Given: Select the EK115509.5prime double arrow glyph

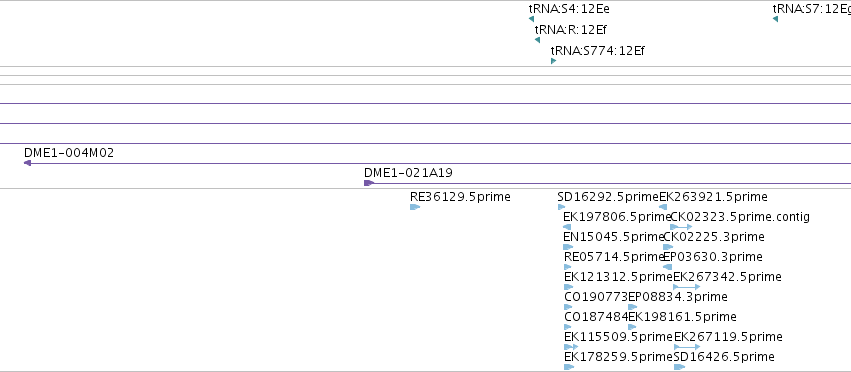Looking at the screenshot, I should 571,346.
